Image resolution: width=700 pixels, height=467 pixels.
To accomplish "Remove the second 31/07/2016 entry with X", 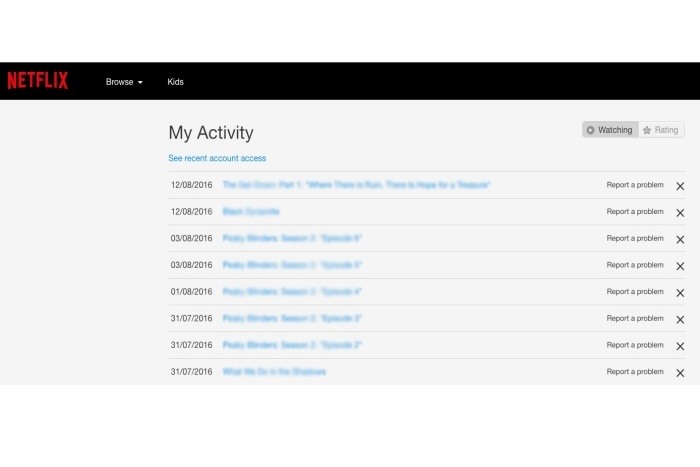I will tap(680, 346).
